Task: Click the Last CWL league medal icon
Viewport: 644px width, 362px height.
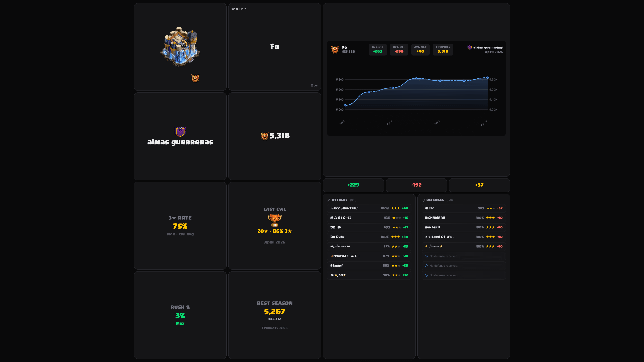Action: tap(275, 220)
